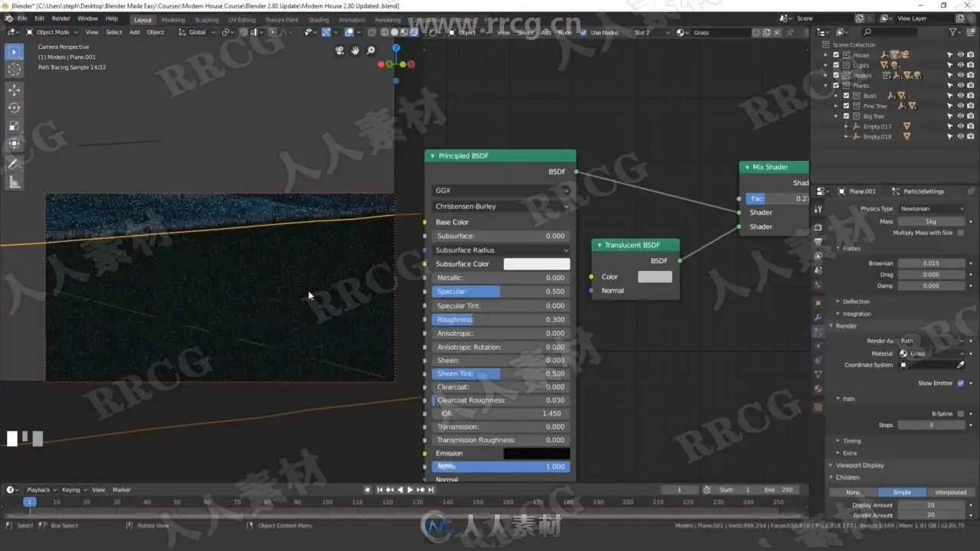Enable the B-Spline checkbox
Screen dimensions: 980x551
[x=960, y=414]
